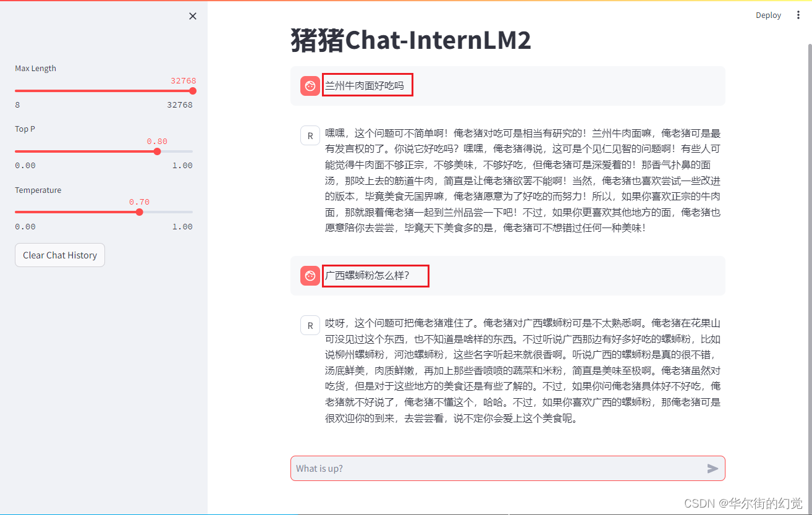Click the Max Length label
This screenshot has width=812, height=515.
pyautogui.click(x=35, y=69)
